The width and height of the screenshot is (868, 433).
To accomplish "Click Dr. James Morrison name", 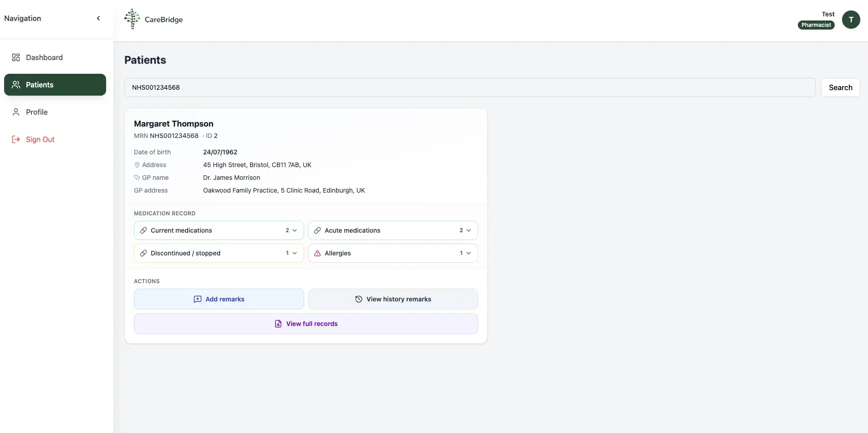I will 232,178.
